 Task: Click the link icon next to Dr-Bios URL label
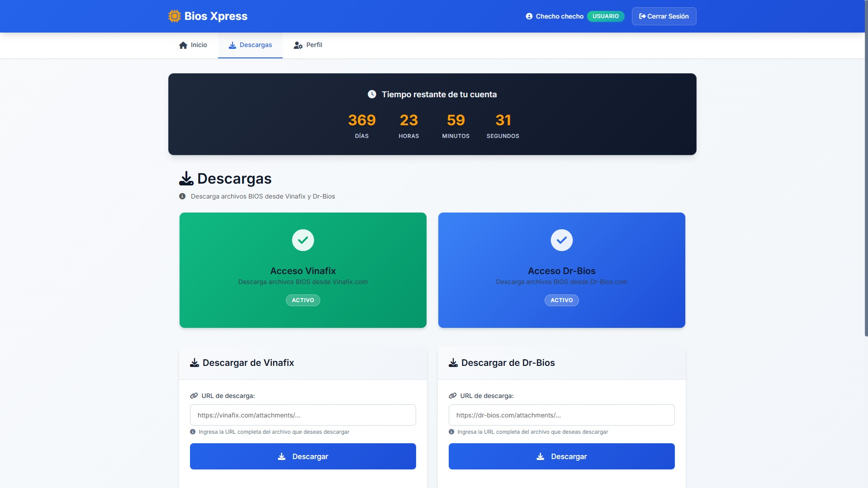tap(452, 396)
